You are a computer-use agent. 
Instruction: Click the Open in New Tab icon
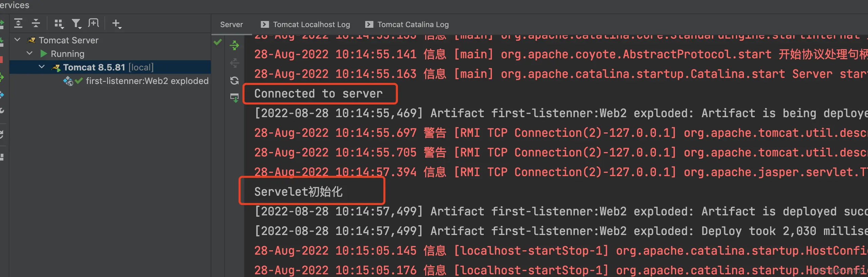[x=94, y=23]
